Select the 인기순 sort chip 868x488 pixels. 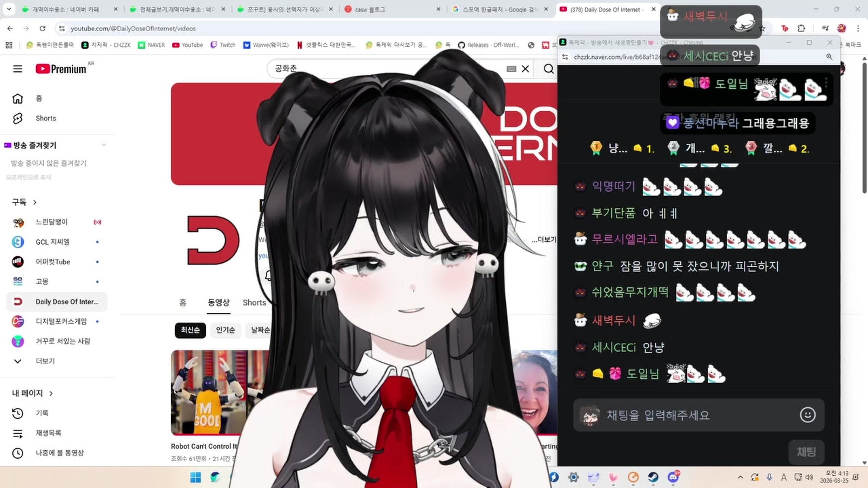(x=225, y=330)
